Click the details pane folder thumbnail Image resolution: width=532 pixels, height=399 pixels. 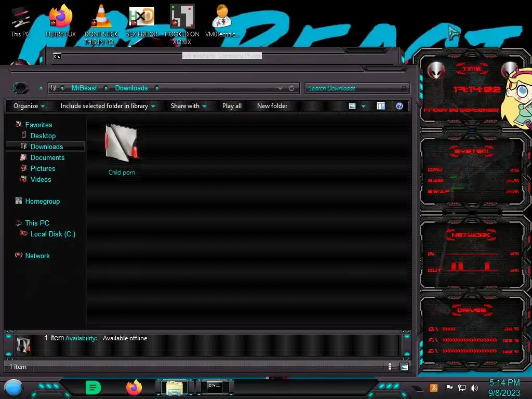pyautogui.click(x=23, y=345)
